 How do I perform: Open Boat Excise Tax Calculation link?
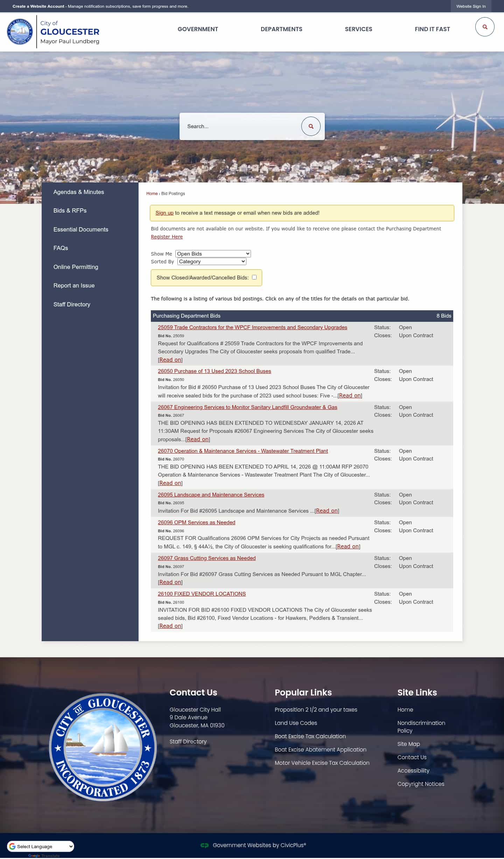(310, 736)
